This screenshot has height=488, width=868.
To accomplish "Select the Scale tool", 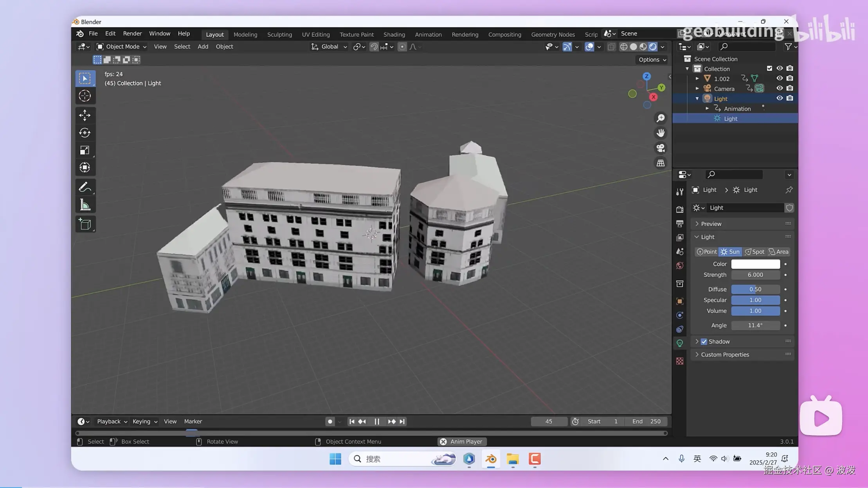I will point(85,150).
